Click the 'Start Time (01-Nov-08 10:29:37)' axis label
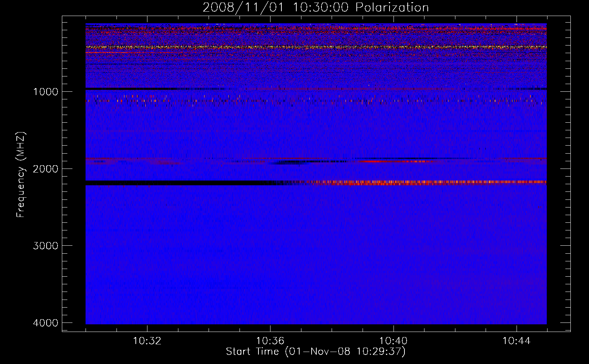Image resolution: width=589 pixels, height=364 pixels. [x=316, y=352]
